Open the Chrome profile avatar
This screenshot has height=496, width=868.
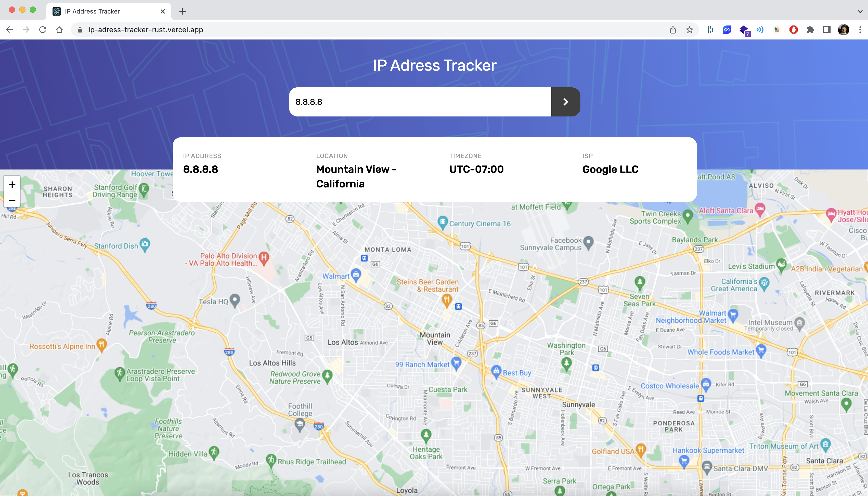(x=844, y=30)
